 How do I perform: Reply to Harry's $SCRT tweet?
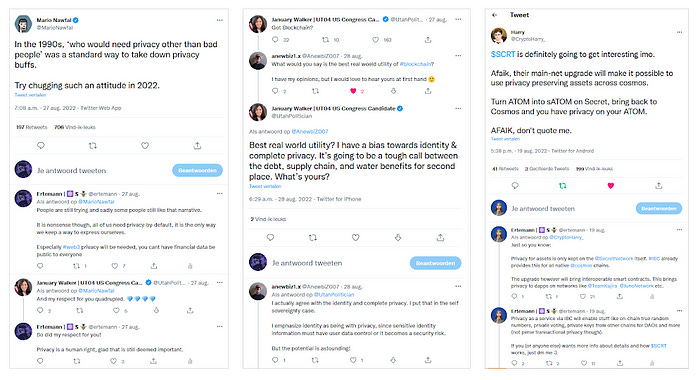coord(515,186)
